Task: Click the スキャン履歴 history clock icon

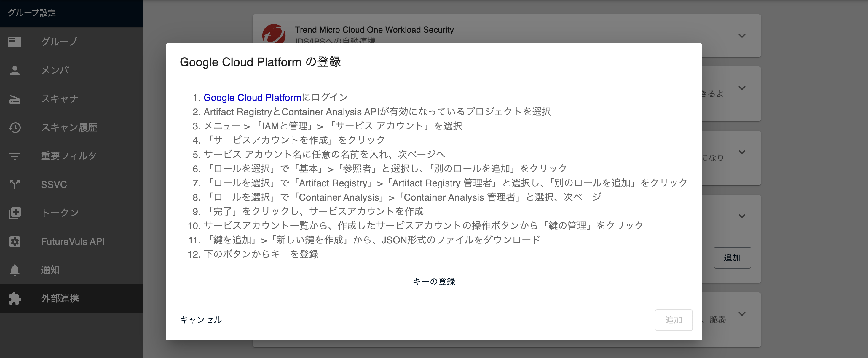Action: (15, 128)
